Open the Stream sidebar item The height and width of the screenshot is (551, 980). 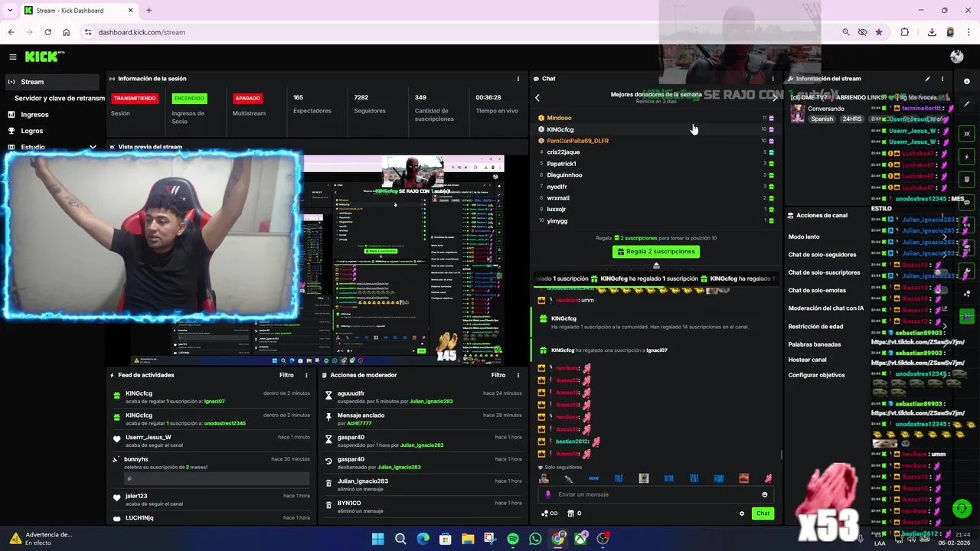[51, 82]
